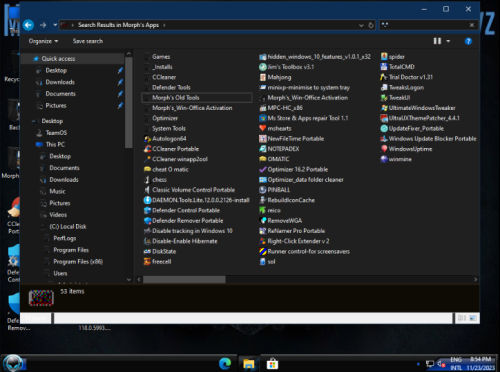Screen dimensions: 500x372
Task: Click the Forward navigation arrow
Action: pos(43,25)
